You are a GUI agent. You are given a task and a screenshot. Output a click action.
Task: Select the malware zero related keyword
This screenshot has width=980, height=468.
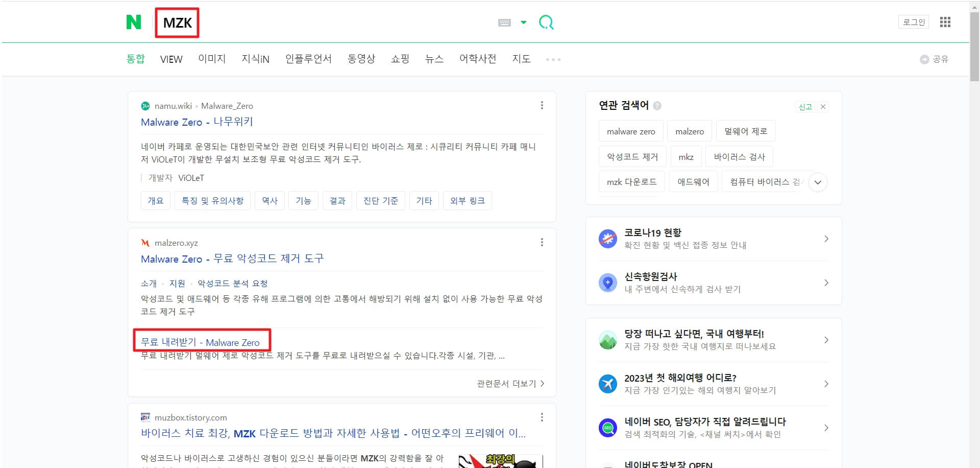(x=631, y=131)
